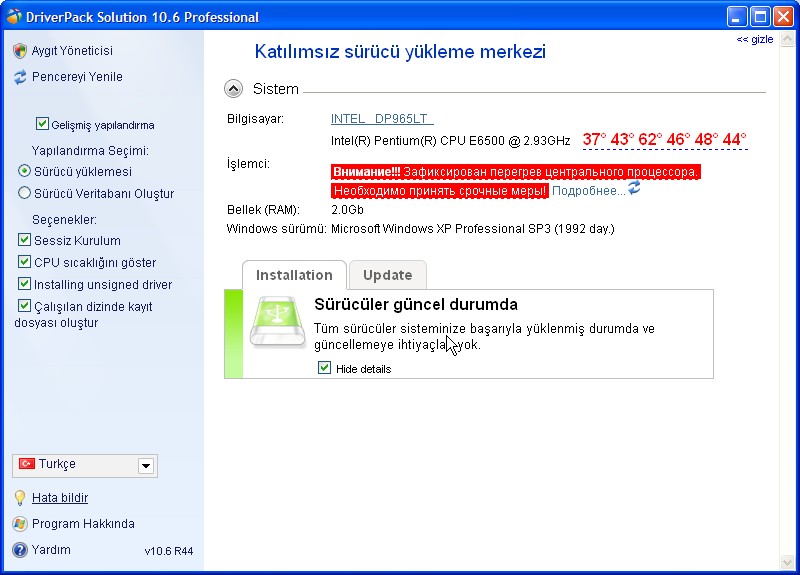Click the DriverPack title bar logo icon
The width and height of the screenshot is (800, 575).
click(x=14, y=16)
